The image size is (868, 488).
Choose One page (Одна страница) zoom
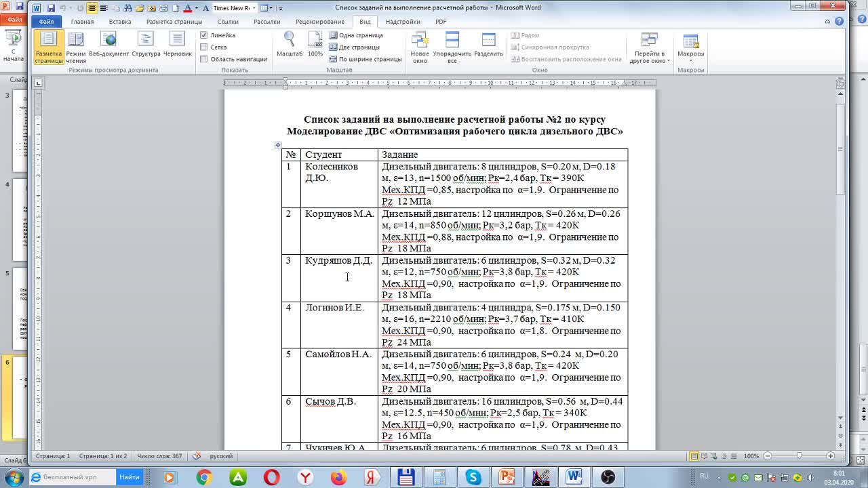coord(356,35)
